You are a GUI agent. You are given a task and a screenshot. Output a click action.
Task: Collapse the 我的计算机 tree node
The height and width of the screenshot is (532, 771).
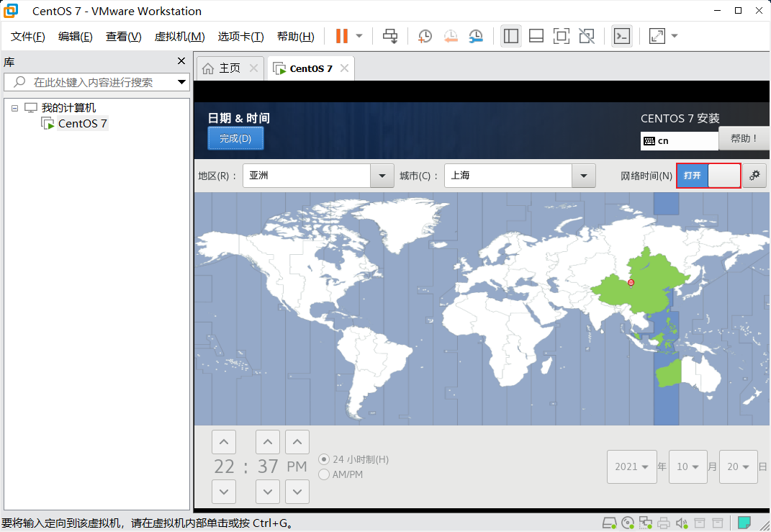click(x=14, y=108)
